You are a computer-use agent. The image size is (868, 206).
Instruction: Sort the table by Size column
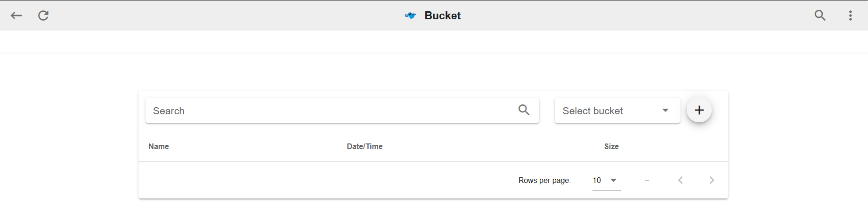pos(611,146)
